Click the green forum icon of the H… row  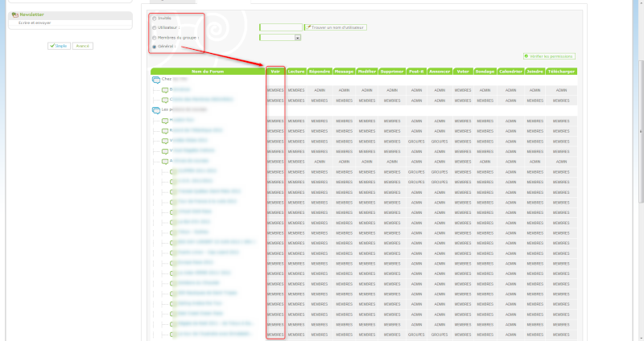coord(165,121)
